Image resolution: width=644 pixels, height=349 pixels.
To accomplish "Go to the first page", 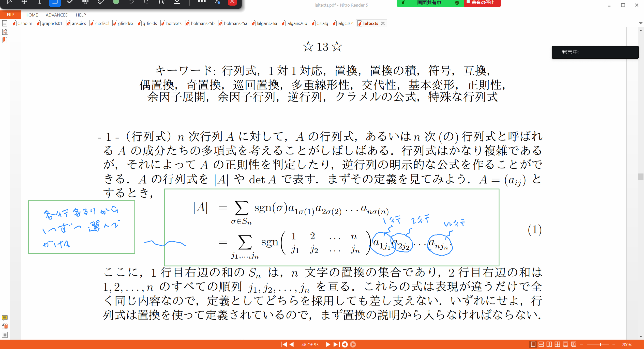I will tap(284, 344).
